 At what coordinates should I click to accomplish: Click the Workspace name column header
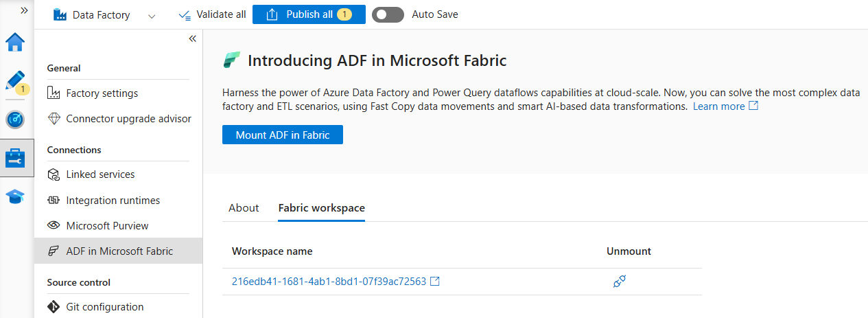[272, 251]
